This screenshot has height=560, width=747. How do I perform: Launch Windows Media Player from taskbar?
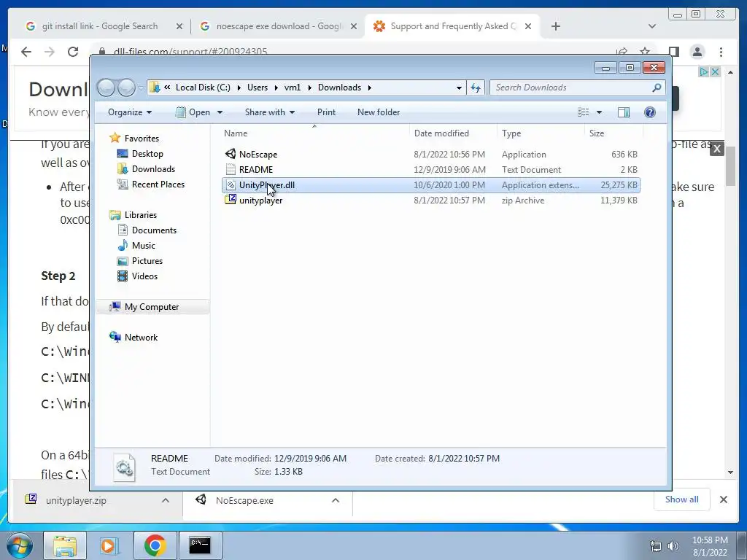click(109, 545)
